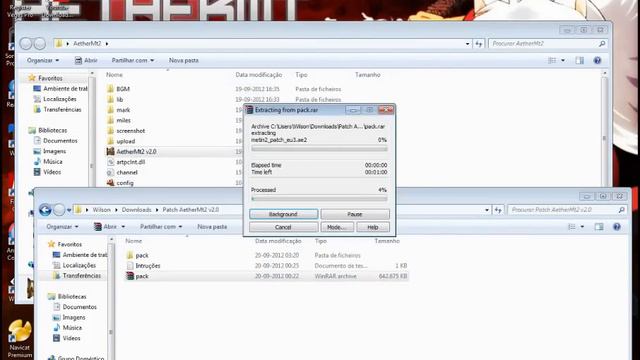
Task: Click Downloads breadcrumb in Patch window
Action: (136, 210)
